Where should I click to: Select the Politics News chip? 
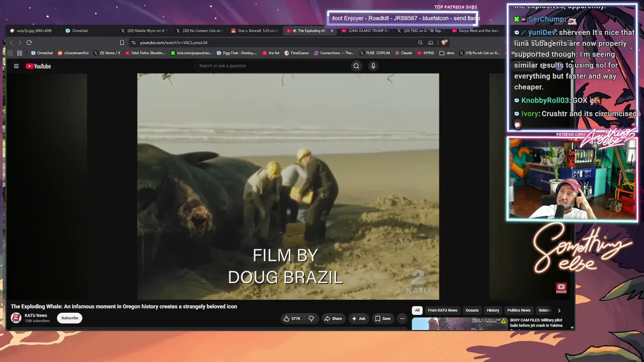click(x=519, y=311)
